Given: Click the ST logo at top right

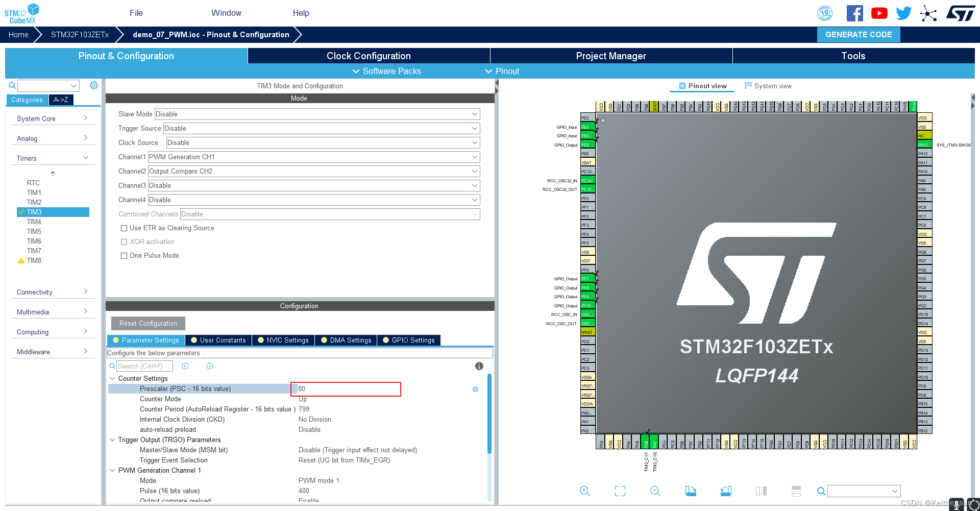Looking at the screenshot, I should (961, 13).
